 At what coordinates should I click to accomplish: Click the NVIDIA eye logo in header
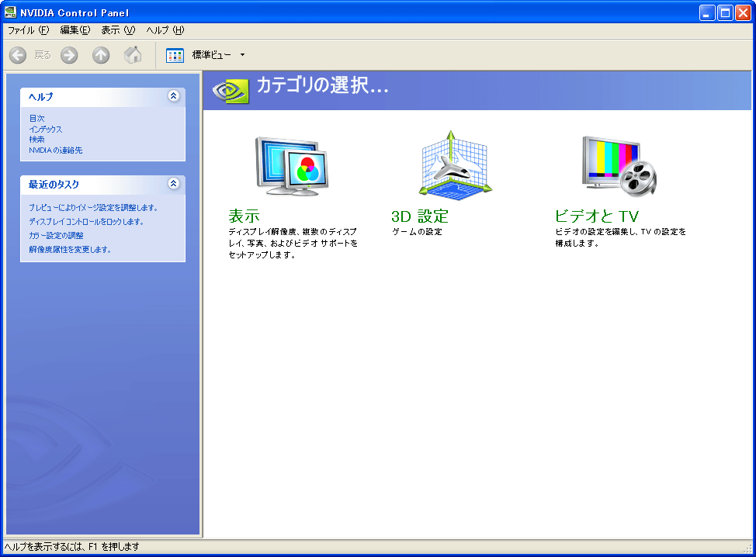pyautogui.click(x=231, y=90)
